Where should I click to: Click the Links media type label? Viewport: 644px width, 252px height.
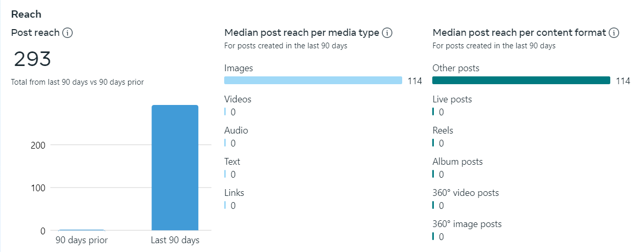point(234,193)
